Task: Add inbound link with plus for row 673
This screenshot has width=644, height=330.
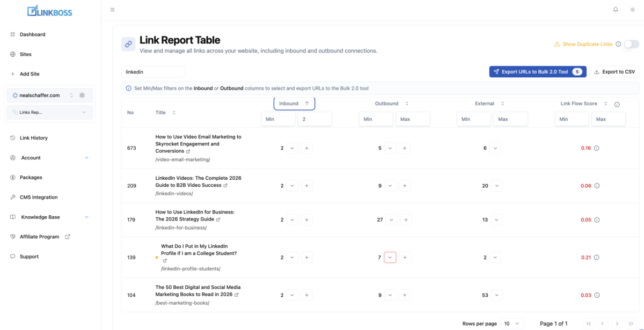Action: click(306, 148)
